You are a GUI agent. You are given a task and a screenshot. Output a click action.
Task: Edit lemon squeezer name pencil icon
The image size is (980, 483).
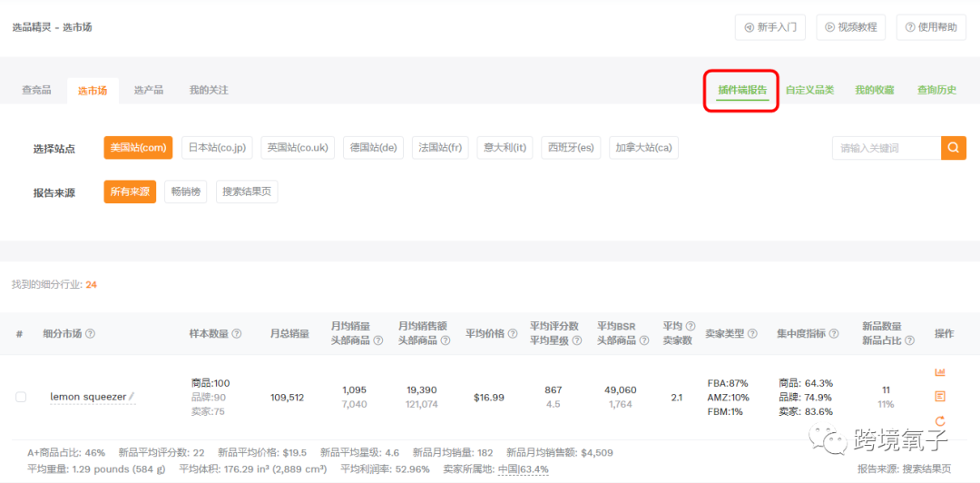132,396
